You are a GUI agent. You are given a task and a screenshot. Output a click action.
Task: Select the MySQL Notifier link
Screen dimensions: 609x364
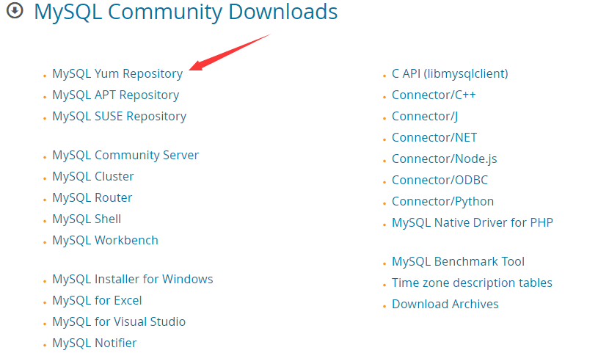[x=95, y=343]
